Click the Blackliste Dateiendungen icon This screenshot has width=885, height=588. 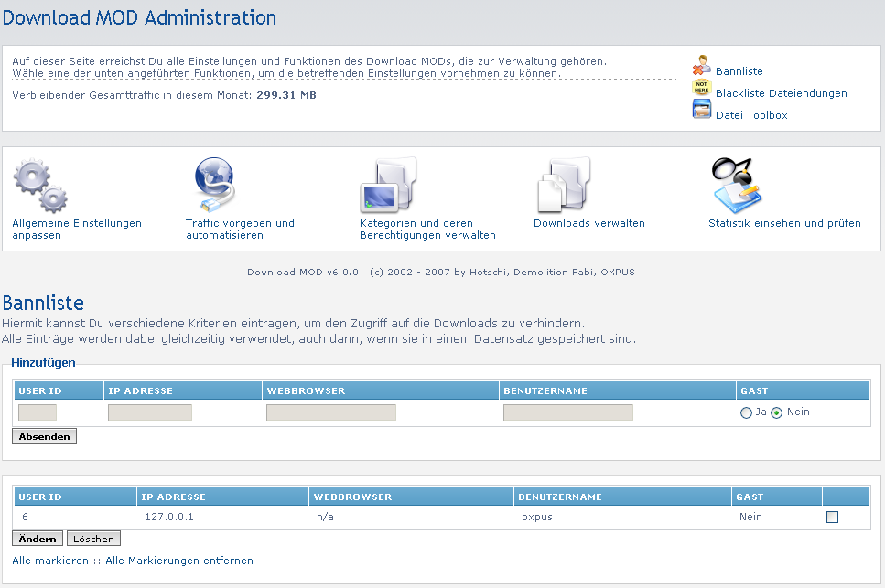pyautogui.click(x=701, y=89)
